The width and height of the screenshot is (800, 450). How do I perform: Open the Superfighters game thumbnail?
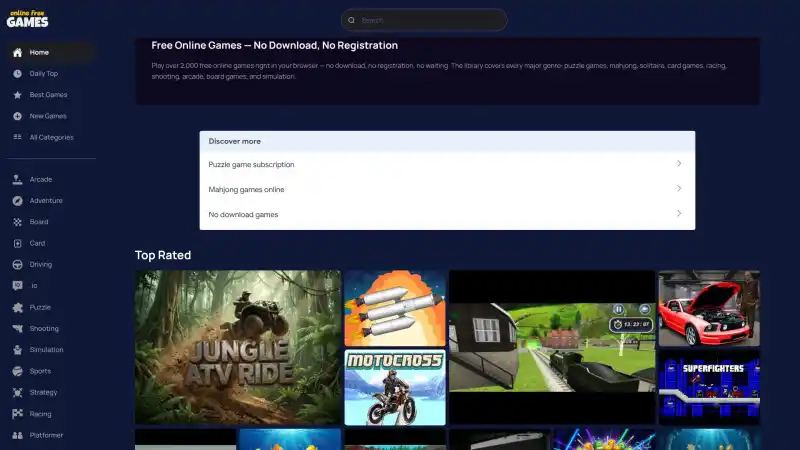(x=709, y=387)
